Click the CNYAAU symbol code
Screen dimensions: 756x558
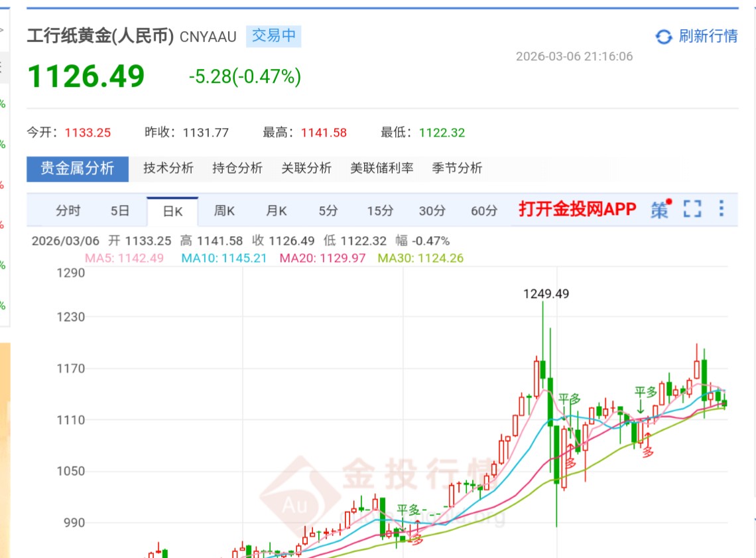(x=208, y=37)
